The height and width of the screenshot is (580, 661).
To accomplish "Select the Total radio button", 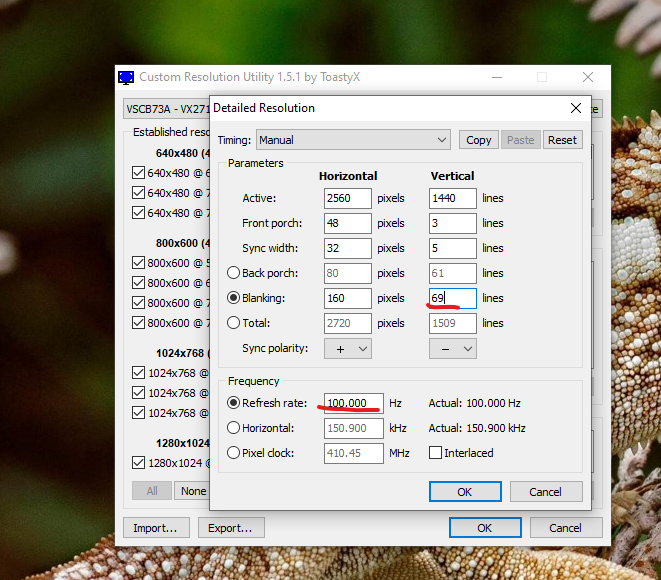I will (x=233, y=323).
